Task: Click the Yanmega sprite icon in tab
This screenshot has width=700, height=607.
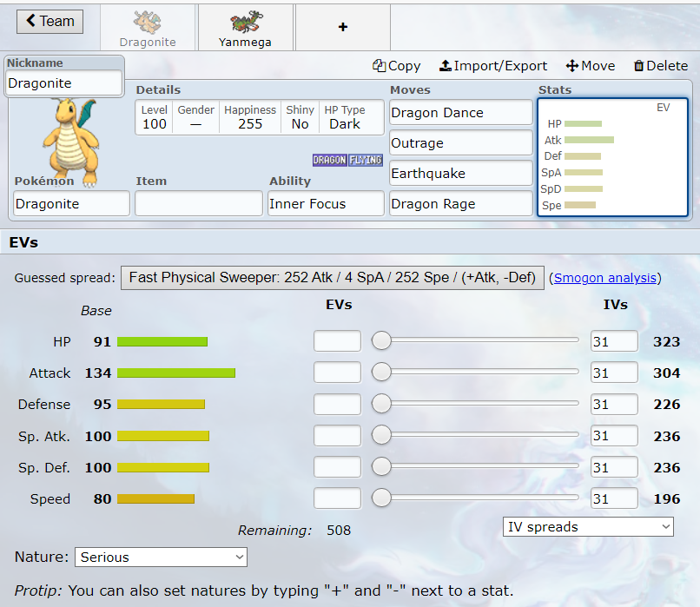Action: click(245, 22)
